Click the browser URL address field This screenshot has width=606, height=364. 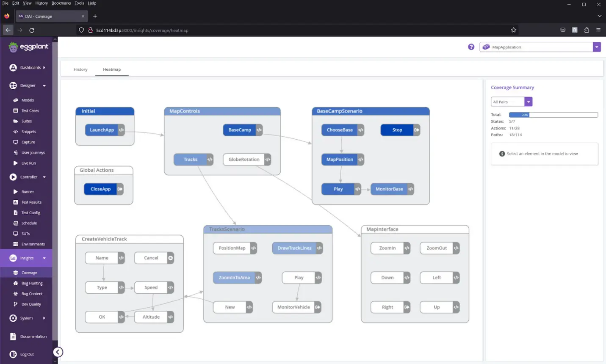[x=296, y=30]
